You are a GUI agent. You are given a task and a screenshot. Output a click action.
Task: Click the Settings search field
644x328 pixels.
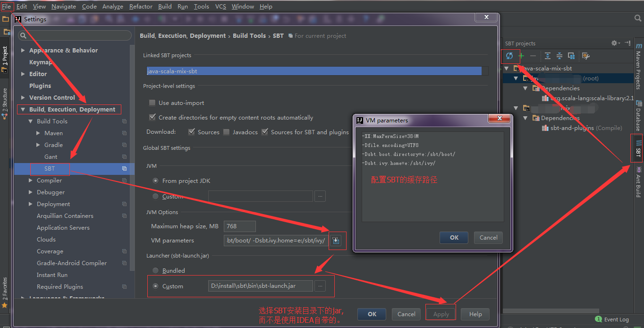(75, 35)
